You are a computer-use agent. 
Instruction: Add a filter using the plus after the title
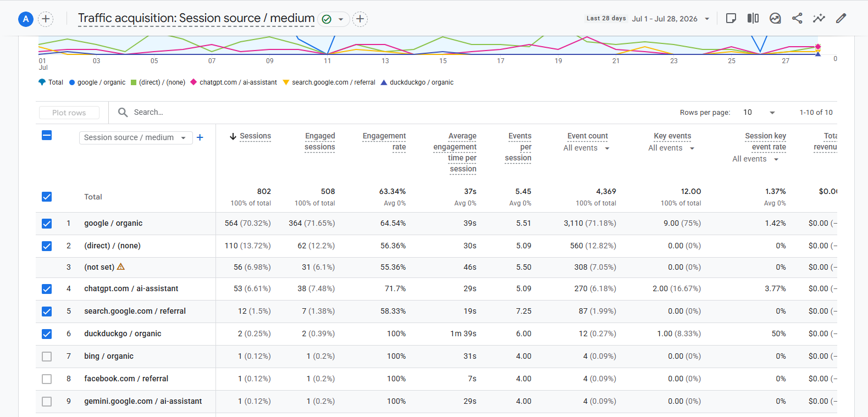pos(360,19)
